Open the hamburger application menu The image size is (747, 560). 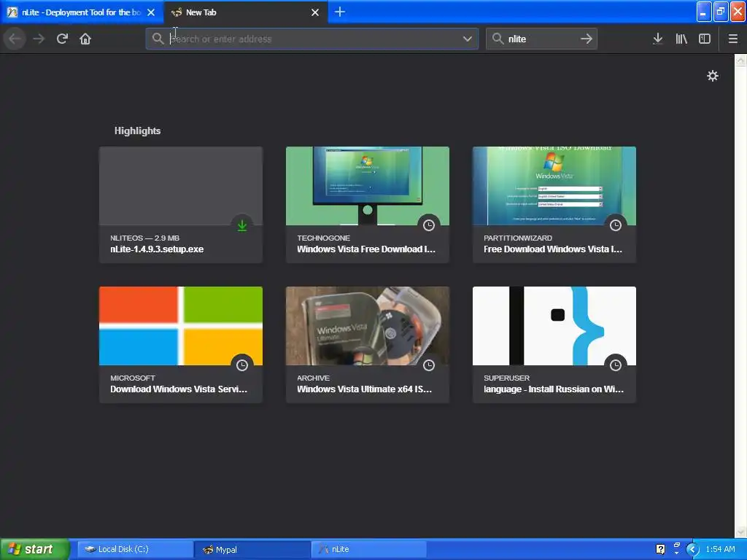(x=732, y=39)
